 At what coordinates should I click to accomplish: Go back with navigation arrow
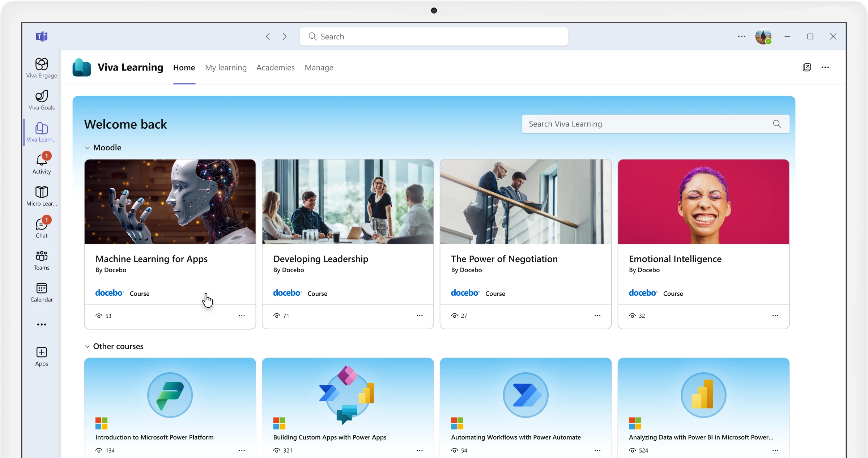tap(268, 37)
